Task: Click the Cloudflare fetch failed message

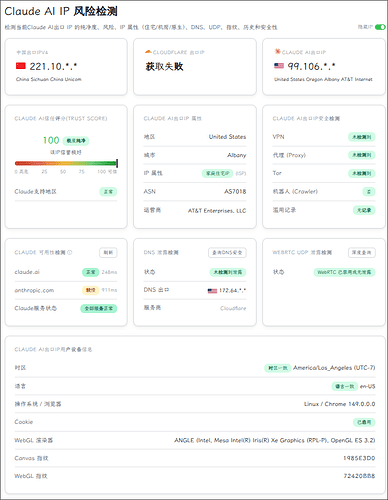Action: (164, 66)
